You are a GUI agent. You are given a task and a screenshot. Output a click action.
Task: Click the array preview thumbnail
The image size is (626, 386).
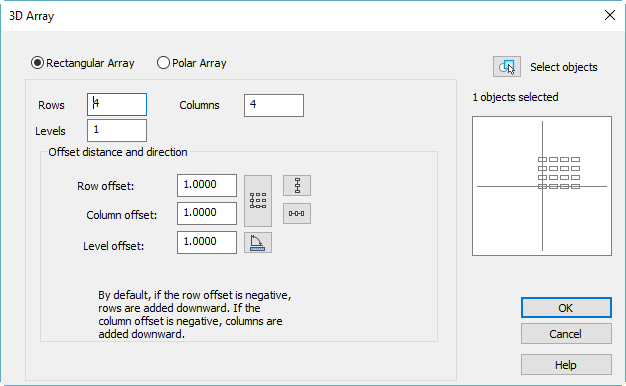(542, 186)
